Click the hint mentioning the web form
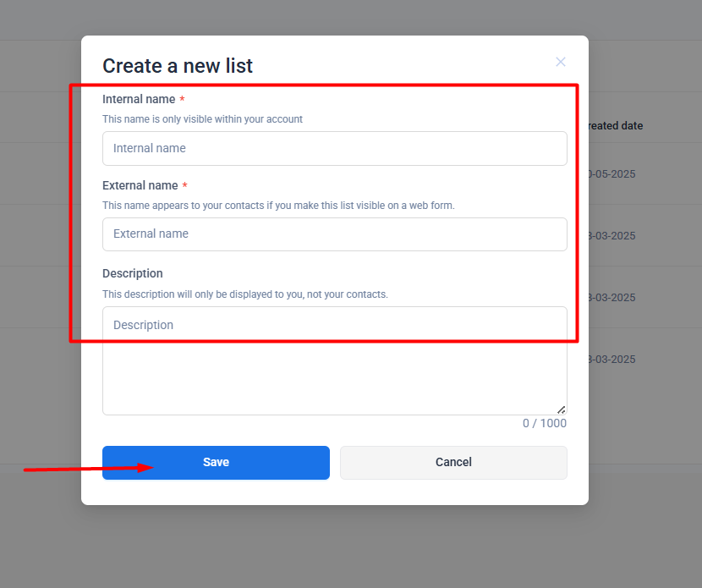 coord(278,206)
